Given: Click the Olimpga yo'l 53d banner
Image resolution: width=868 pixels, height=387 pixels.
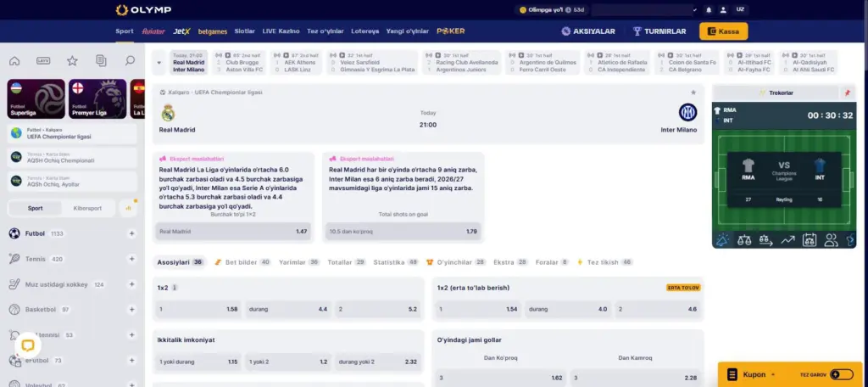Looking at the screenshot, I should [x=551, y=10].
